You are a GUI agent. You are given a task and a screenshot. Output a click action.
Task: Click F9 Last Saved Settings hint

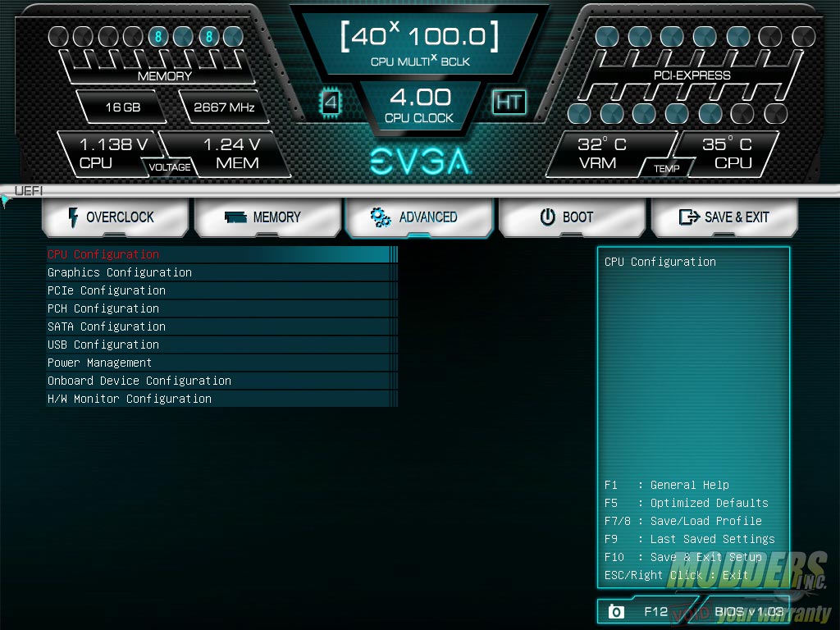[x=689, y=539]
